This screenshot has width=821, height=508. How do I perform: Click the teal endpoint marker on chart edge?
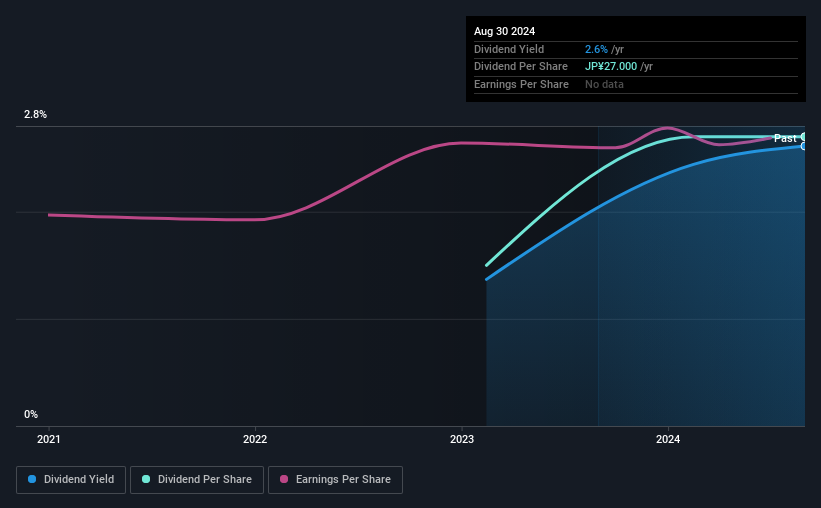point(803,137)
